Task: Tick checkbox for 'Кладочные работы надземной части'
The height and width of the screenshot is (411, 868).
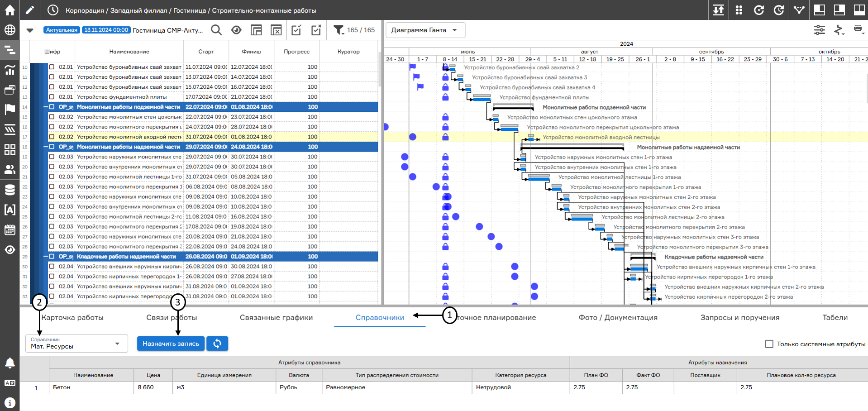Action: click(52, 256)
